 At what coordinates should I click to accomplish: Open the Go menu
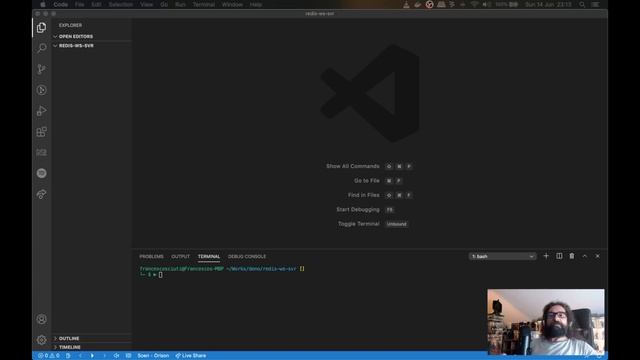click(164, 4)
